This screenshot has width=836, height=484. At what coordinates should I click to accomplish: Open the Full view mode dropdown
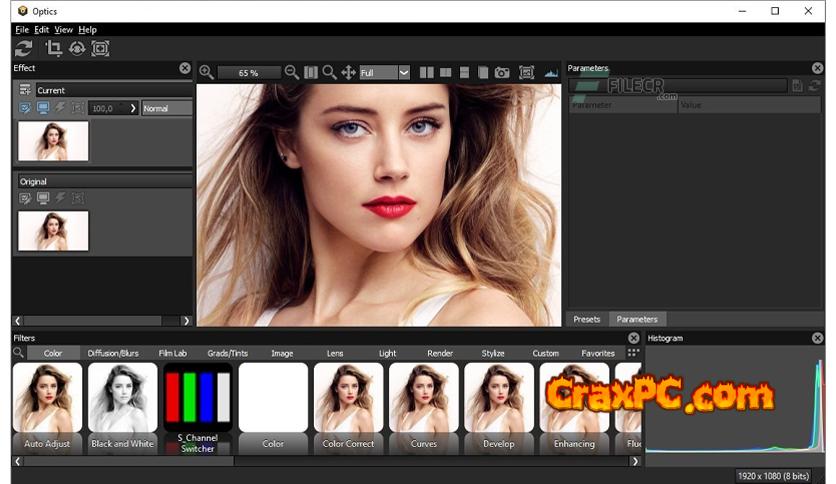pyautogui.click(x=404, y=72)
